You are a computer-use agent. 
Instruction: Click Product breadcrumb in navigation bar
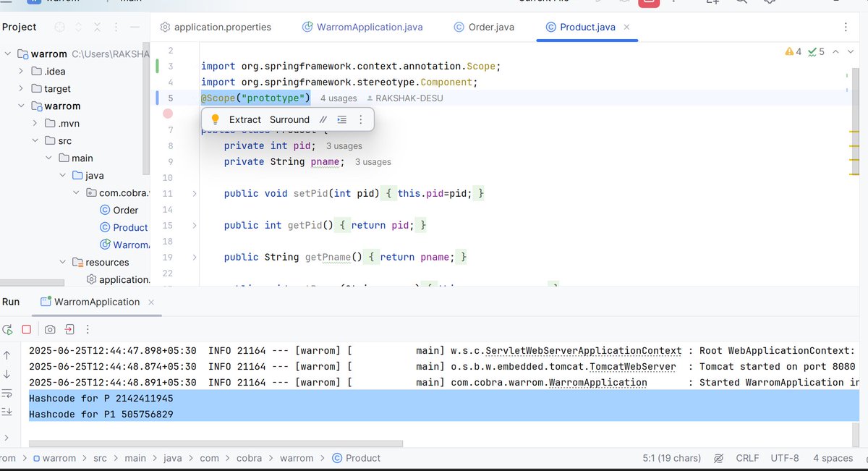click(x=357, y=458)
